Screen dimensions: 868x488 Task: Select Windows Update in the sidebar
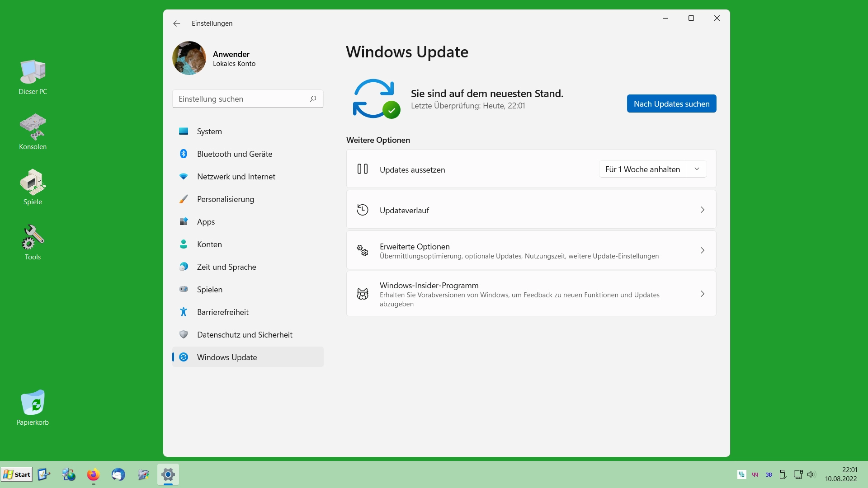pos(248,357)
